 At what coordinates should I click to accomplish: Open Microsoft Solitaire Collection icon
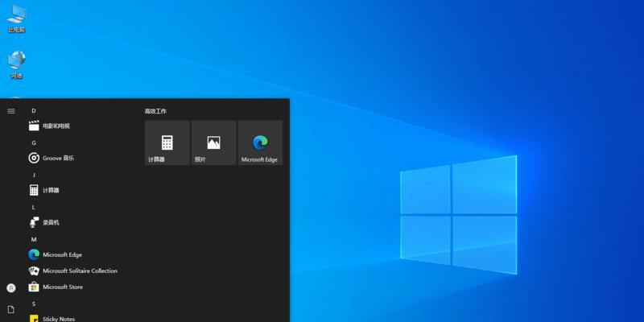(34, 270)
